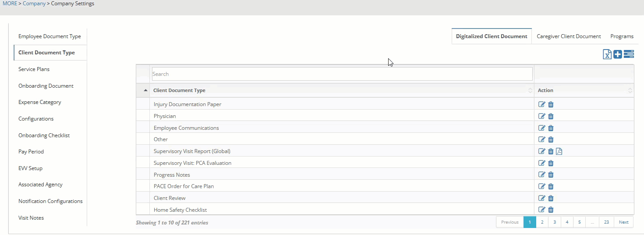This screenshot has width=644, height=235.
Task: Open EVV Setup settings
Action: pos(30,168)
